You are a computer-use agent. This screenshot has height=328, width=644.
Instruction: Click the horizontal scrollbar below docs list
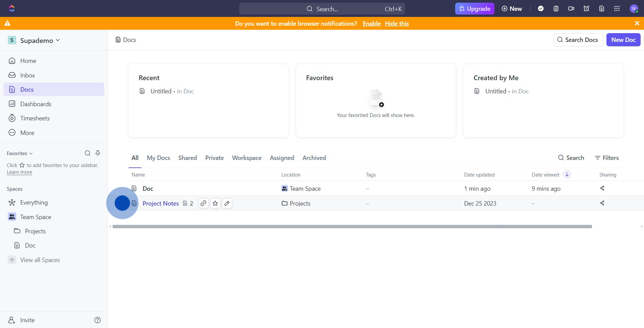click(x=352, y=227)
